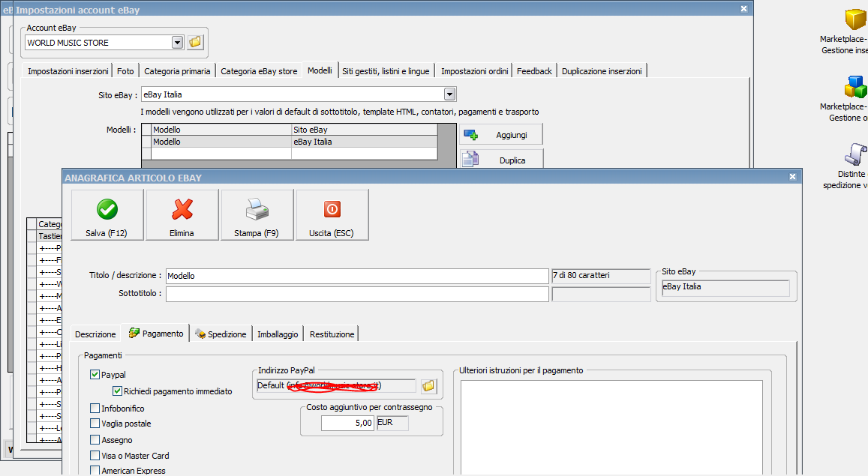This screenshot has width=868, height=476.
Task: Click the eBay Italia read-only Sito eBay field
Action: click(725, 288)
